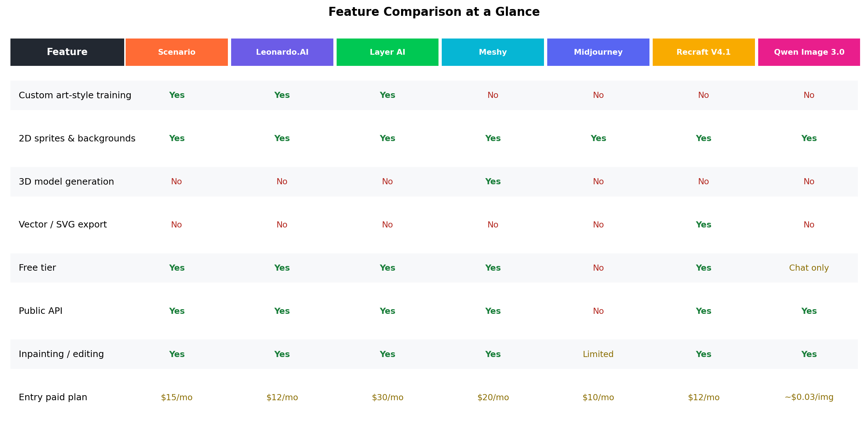The height and width of the screenshot is (447, 868).
Task: Click the Meshy column header
Action: click(x=493, y=52)
